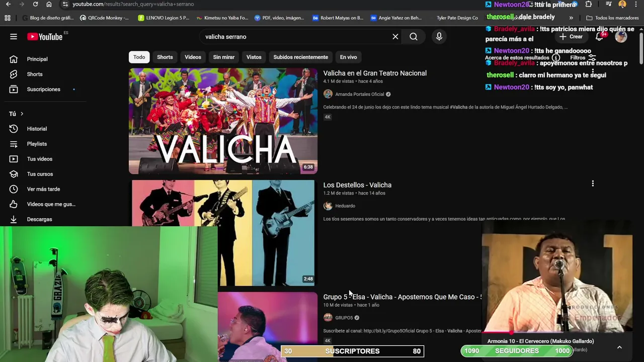The image size is (644, 362).
Task: Open Playlists in the sidebar
Action: [37, 144]
